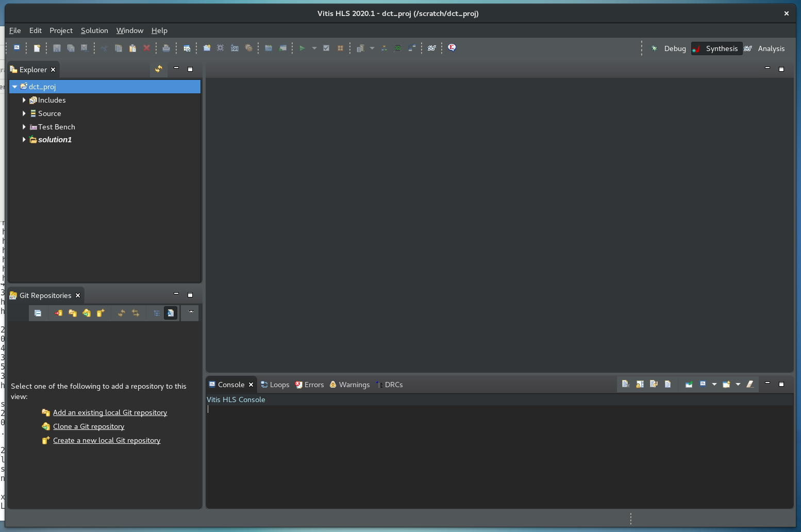
Task: Open the run synthesis dropdown arrow
Action: 314,48
